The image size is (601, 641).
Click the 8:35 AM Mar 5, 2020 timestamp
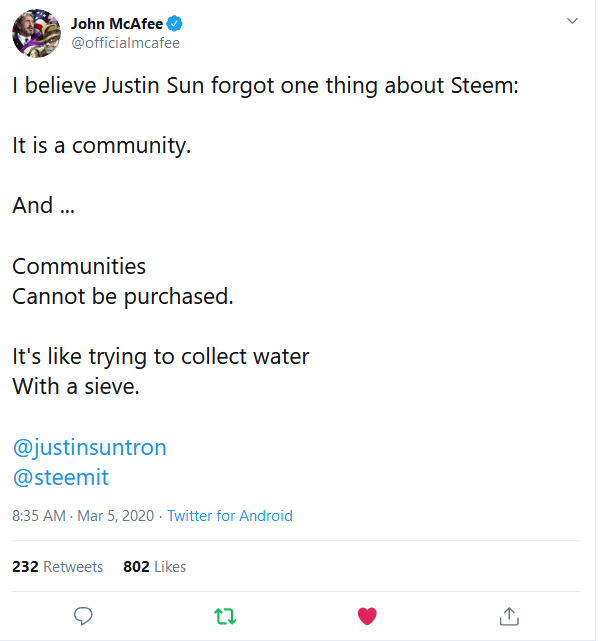[83, 516]
